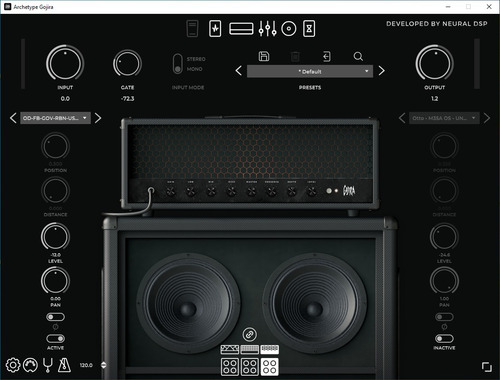Click the tempo up/down stepper arrows
Image resolution: width=500 pixels, height=380 pixels.
tap(103, 365)
